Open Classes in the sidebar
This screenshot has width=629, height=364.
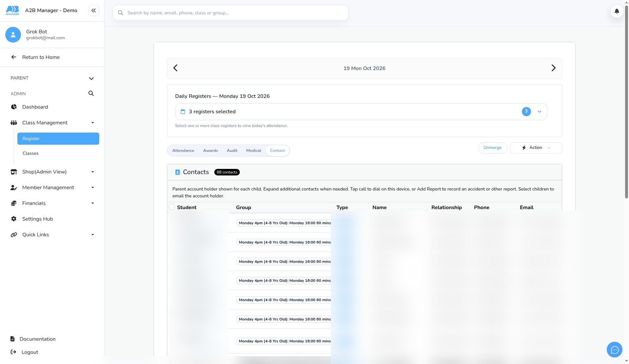(58, 153)
